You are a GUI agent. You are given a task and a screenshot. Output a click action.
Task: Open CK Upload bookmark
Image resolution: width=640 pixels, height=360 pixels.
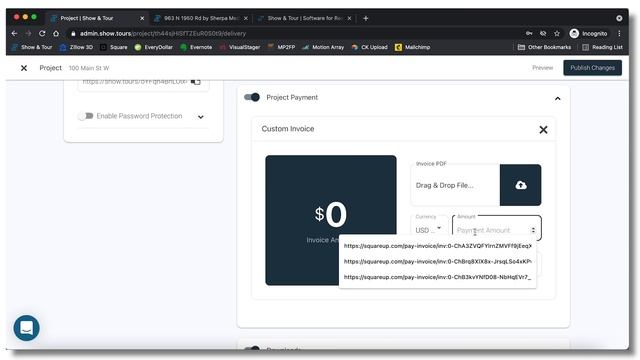(369, 47)
